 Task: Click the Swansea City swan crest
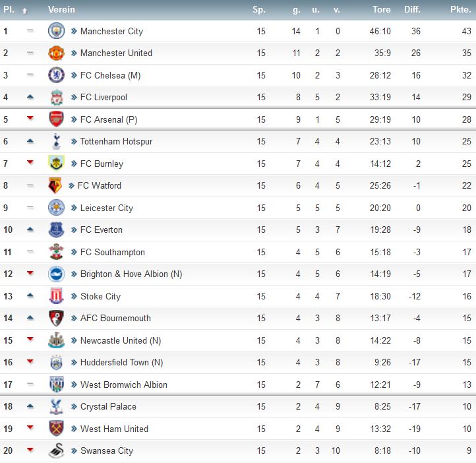(56, 450)
